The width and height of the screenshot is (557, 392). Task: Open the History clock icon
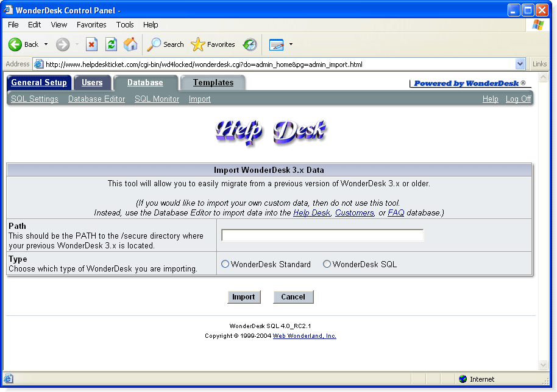tap(250, 44)
